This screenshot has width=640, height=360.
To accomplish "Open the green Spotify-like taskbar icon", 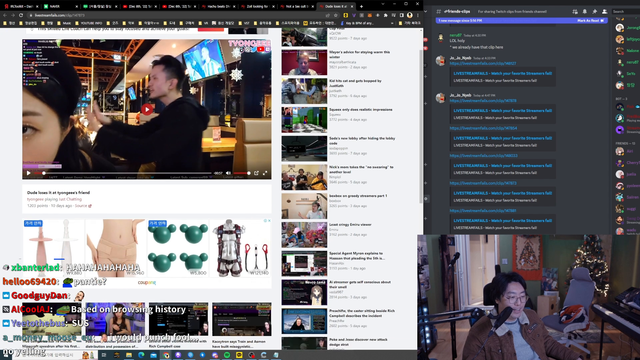I will (227, 355).
